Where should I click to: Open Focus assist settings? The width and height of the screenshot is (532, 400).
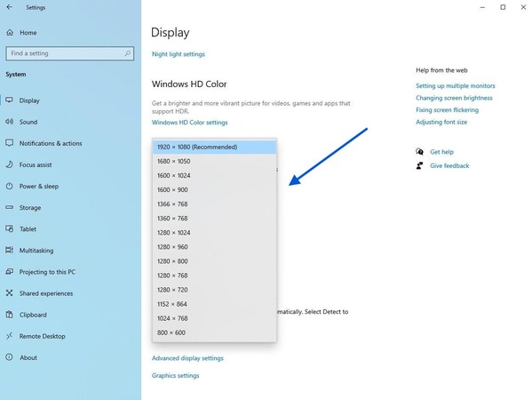[36, 164]
